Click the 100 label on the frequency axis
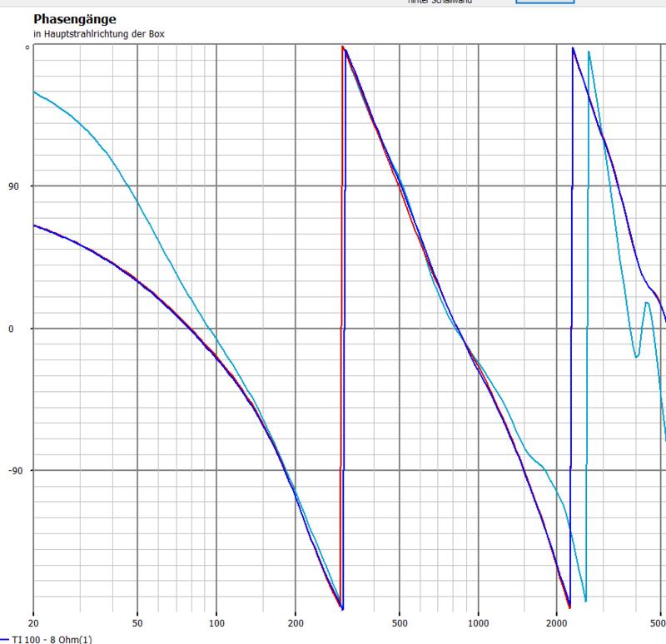This screenshot has width=666, height=644. pos(216,623)
